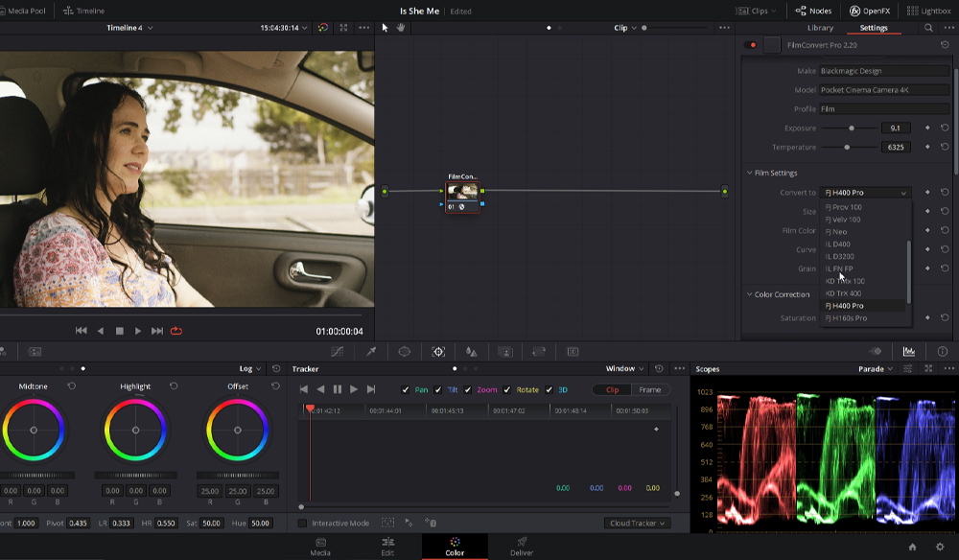Switch tracker to Frame mode
The width and height of the screenshot is (959, 560).
[649, 389]
